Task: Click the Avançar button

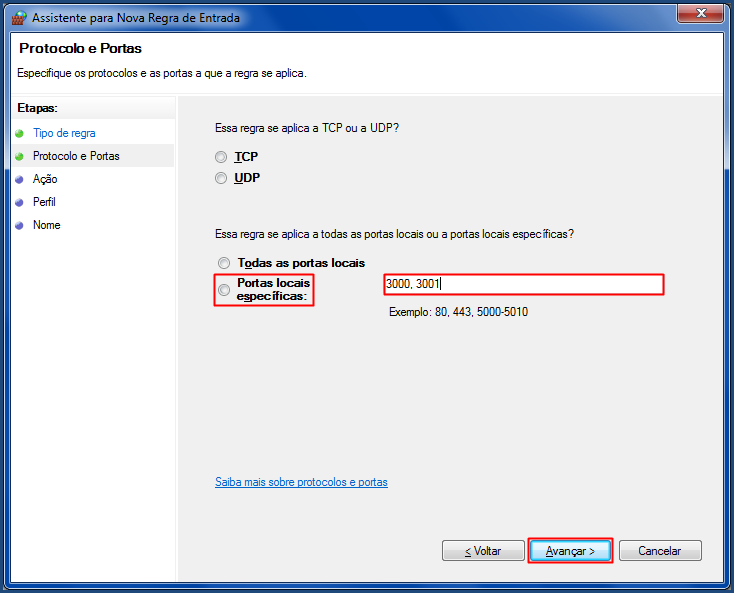Action: tap(570, 551)
